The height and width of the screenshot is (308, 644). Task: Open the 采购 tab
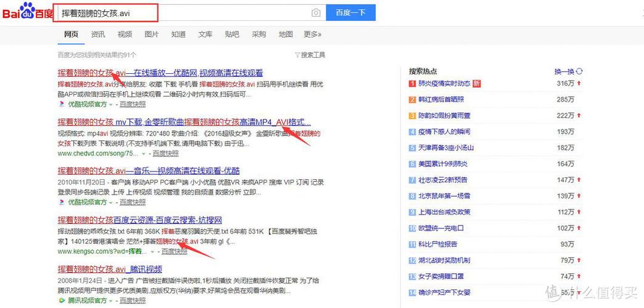pos(258,34)
